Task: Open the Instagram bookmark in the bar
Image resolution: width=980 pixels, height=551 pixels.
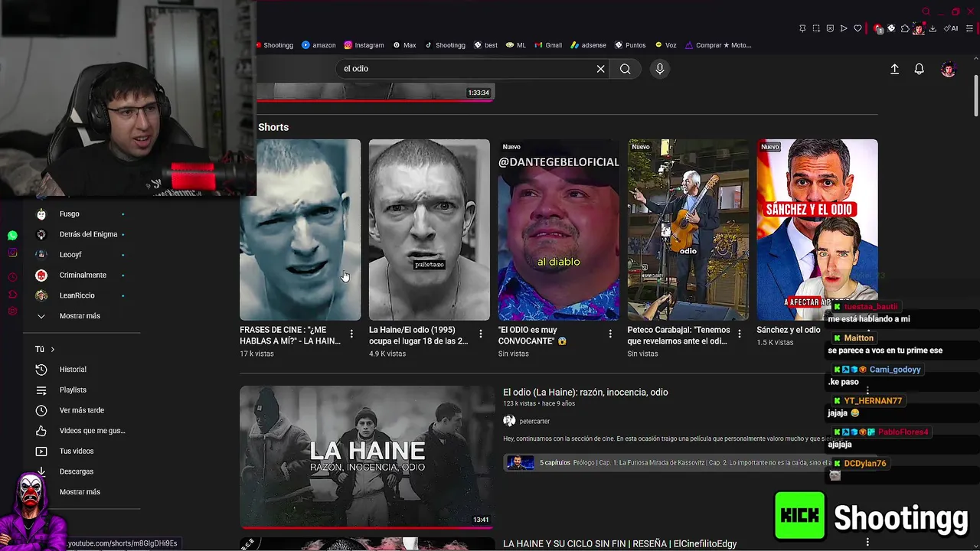Action: click(x=364, y=45)
